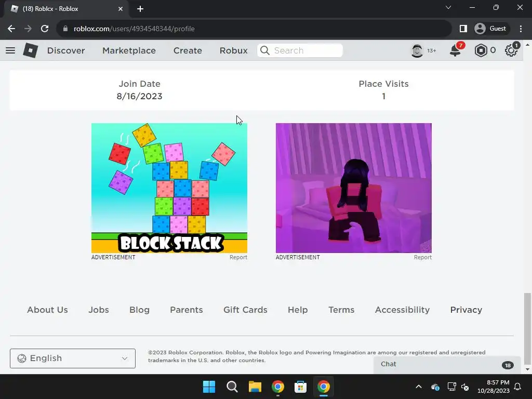Open the purple avatar advertisement
This screenshot has width=532, height=399.
(x=353, y=188)
